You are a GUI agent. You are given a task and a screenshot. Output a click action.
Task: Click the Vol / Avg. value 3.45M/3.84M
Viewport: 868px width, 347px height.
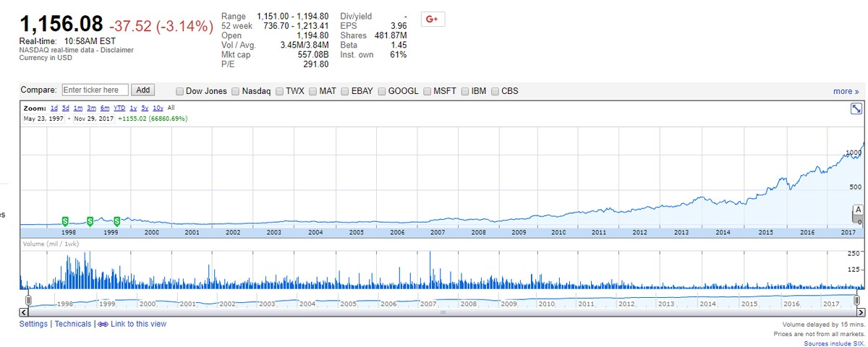305,45
